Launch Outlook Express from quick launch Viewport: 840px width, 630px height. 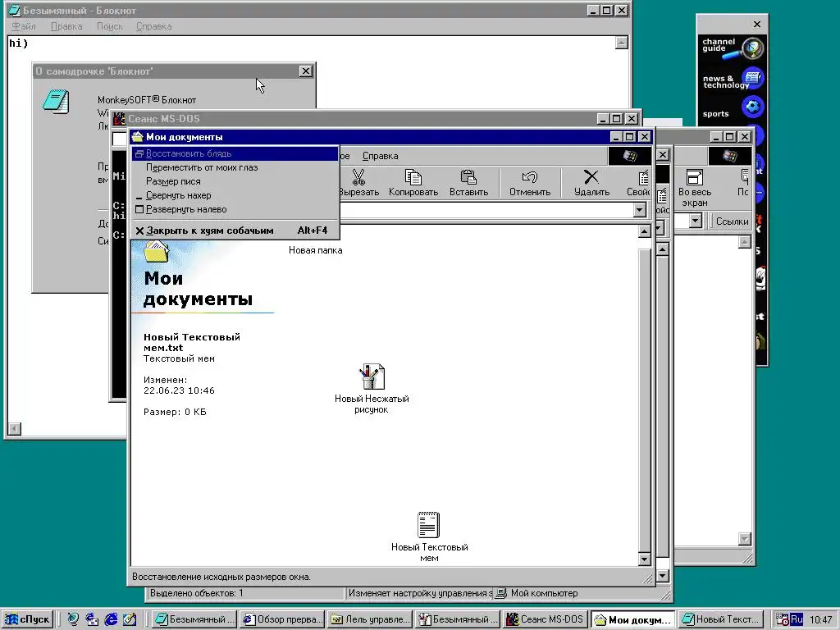(x=92, y=619)
